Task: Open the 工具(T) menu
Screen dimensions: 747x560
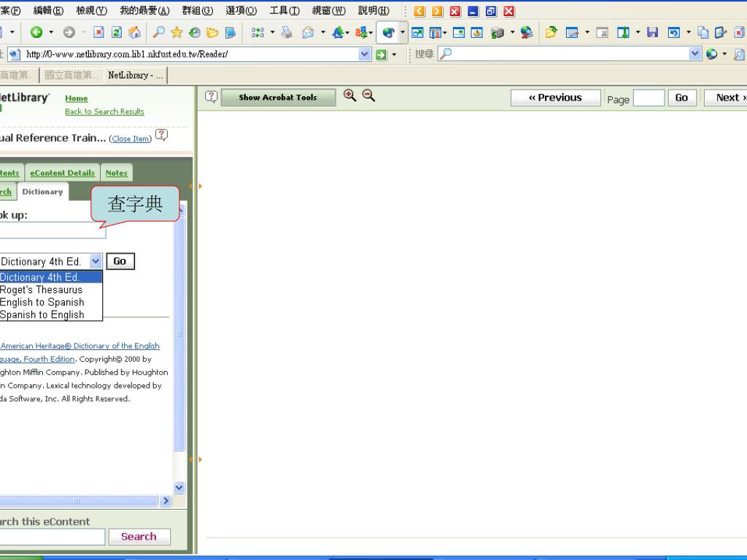Action: coord(285,10)
